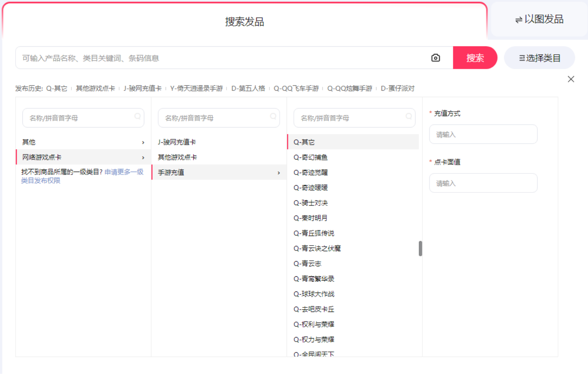The height and width of the screenshot is (375, 588).
Task: Click search icon in third category filter
Action: coord(408,117)
